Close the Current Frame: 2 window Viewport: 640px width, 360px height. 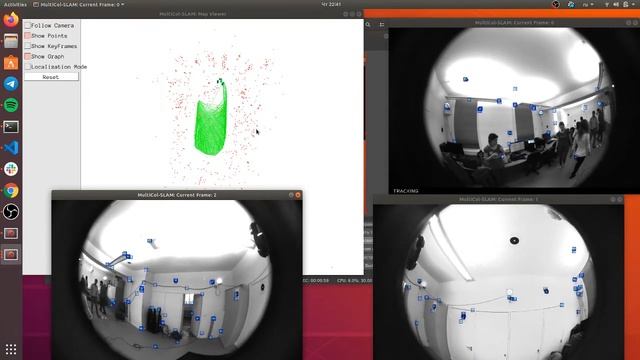pos(298,195)
